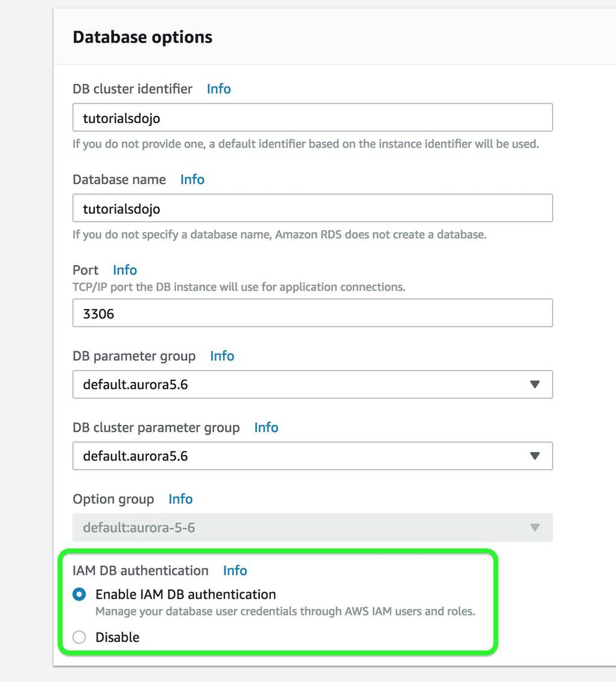Open DB parameter group Info link
Image resolution: width=616 pixels, height=682 pixels.
[221, 356]
